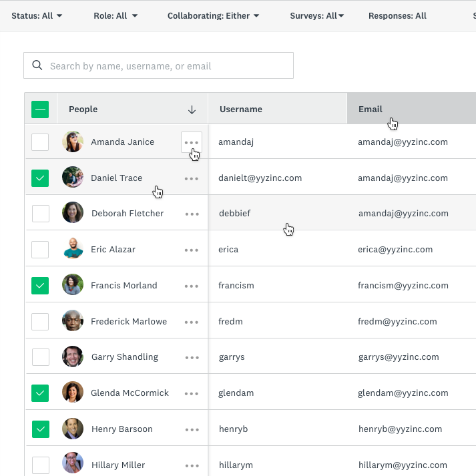This screenshot has height=476, width=476.
Task: Click Eric Alazar's profile photo
Action: click(73, 248)
